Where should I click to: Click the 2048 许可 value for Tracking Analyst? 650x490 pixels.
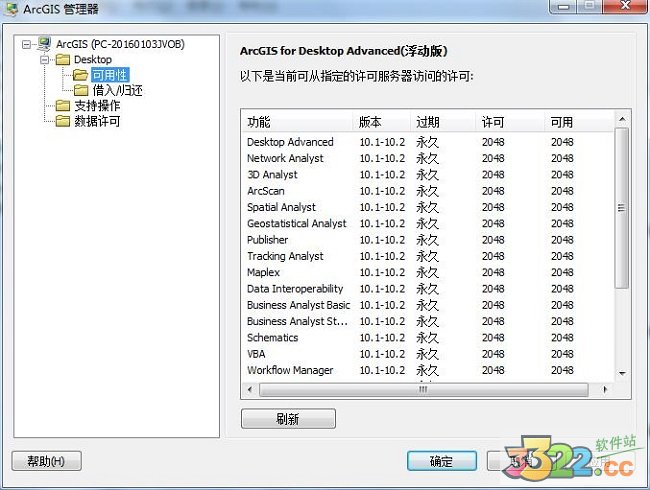(x=493, y=256)
